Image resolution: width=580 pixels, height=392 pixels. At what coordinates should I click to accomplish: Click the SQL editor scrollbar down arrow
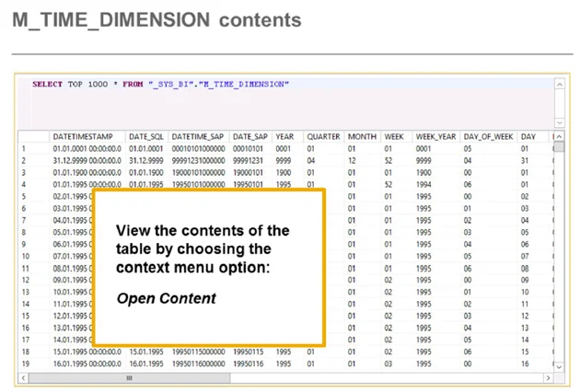[559, 121]
